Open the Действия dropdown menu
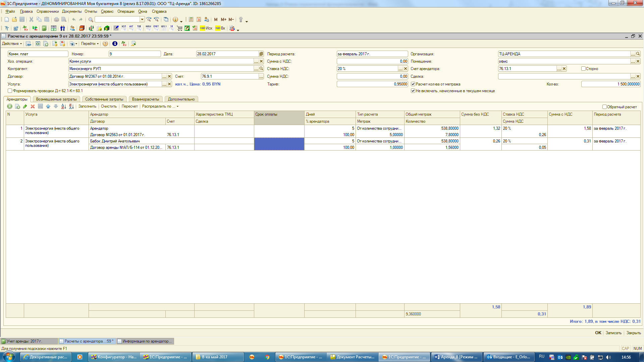The image size is (644, 362). point(12,44)
